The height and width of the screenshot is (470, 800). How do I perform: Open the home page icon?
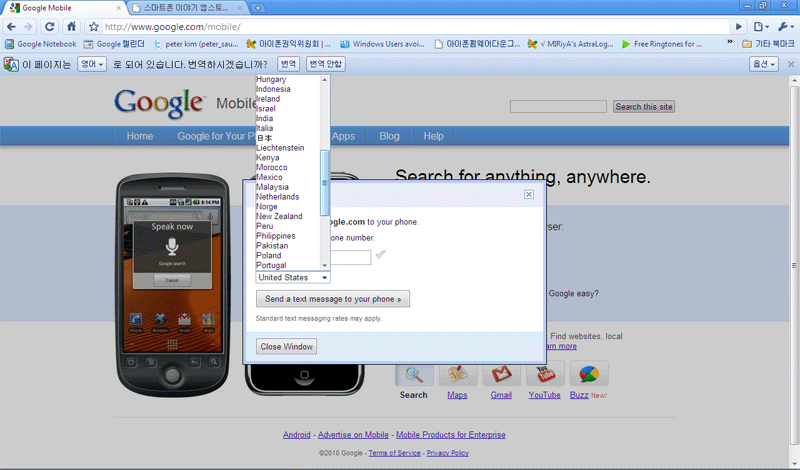[x=71, y=27]
